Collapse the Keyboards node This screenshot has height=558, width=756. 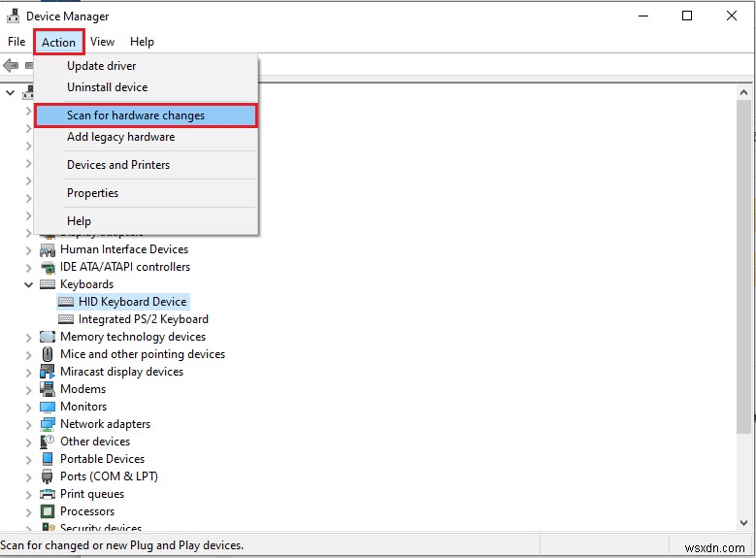tap(28, 284)
